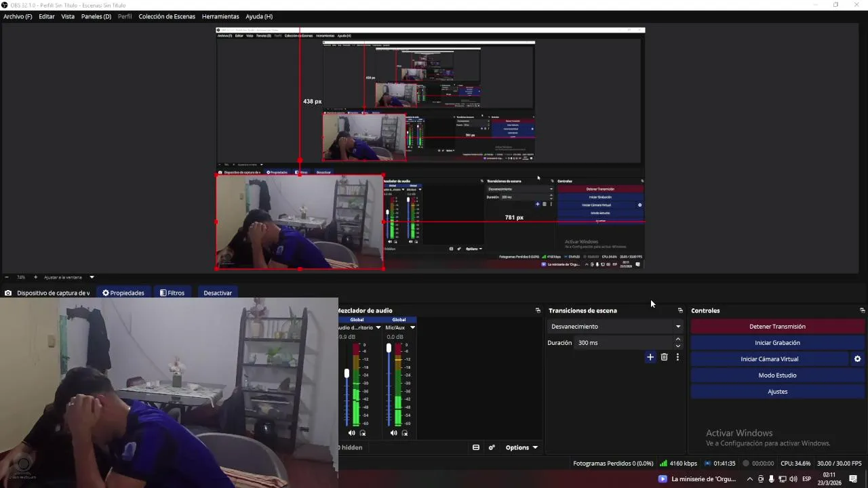This screenshot has width=868, height=488.
Task: Click the CPU: 34.6% status text
Action: pos(795,464)
